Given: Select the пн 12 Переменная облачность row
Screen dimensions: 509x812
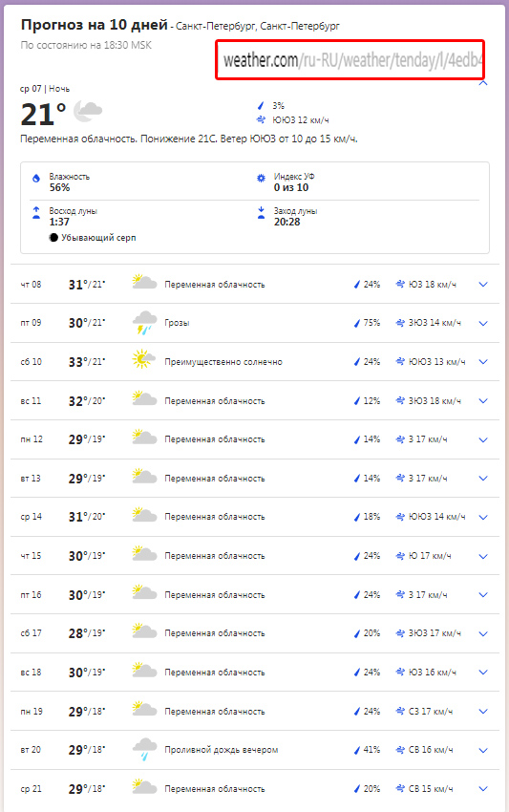Looking at the screenshot, I should (255, 439).
